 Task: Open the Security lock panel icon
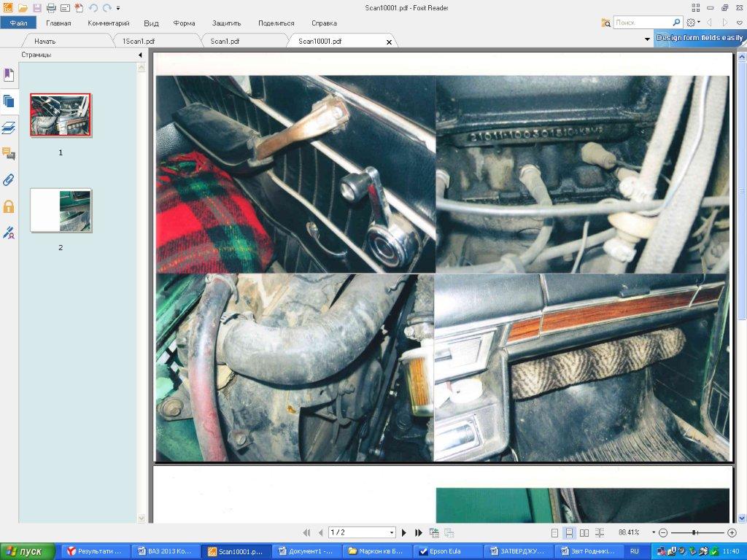click(x=9, y=206)
